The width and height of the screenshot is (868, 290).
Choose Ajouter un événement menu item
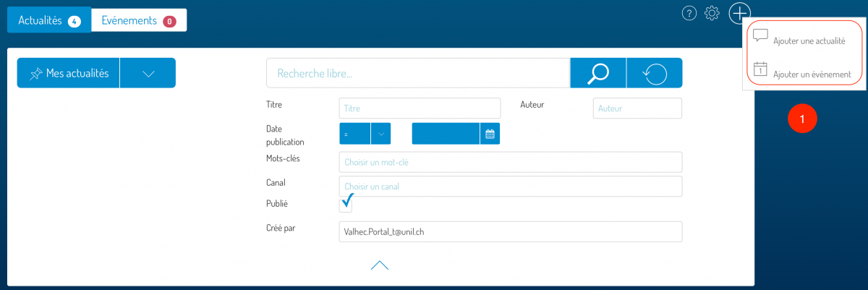(x=812, y=74)
